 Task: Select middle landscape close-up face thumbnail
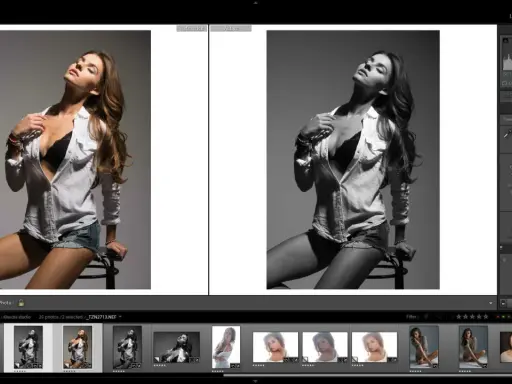click(325, 347)
